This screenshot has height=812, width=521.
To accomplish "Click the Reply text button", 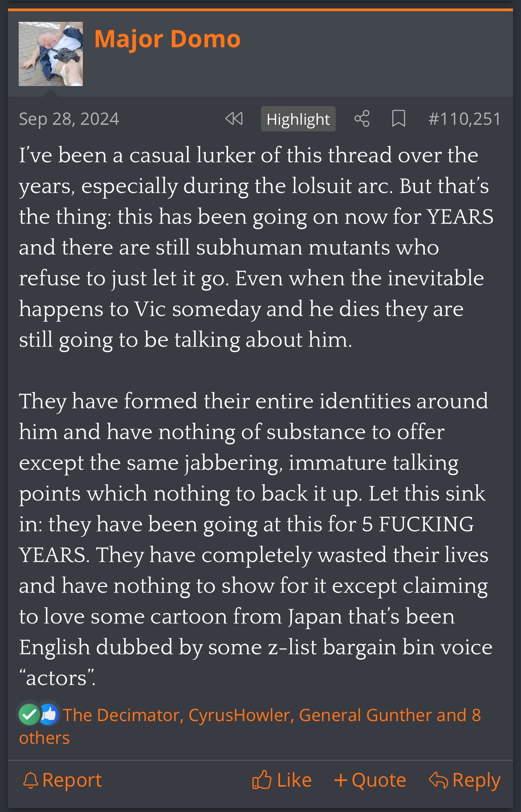I will tap(476, 780).
